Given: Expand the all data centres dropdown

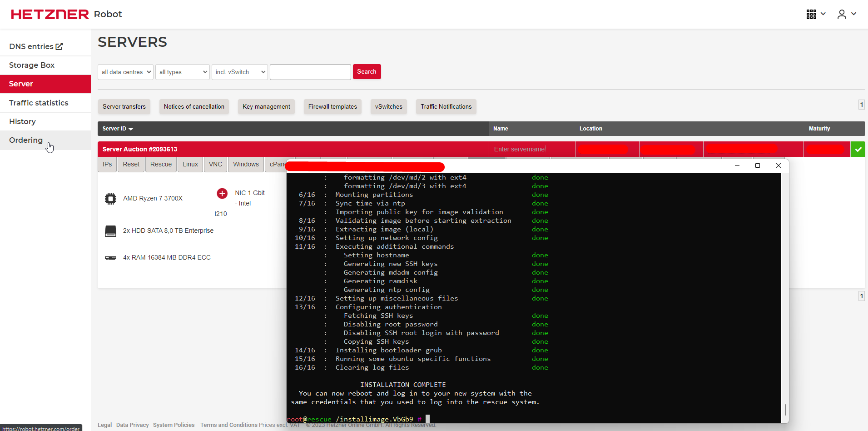Looking at the screenshot, I should point(125,72).
